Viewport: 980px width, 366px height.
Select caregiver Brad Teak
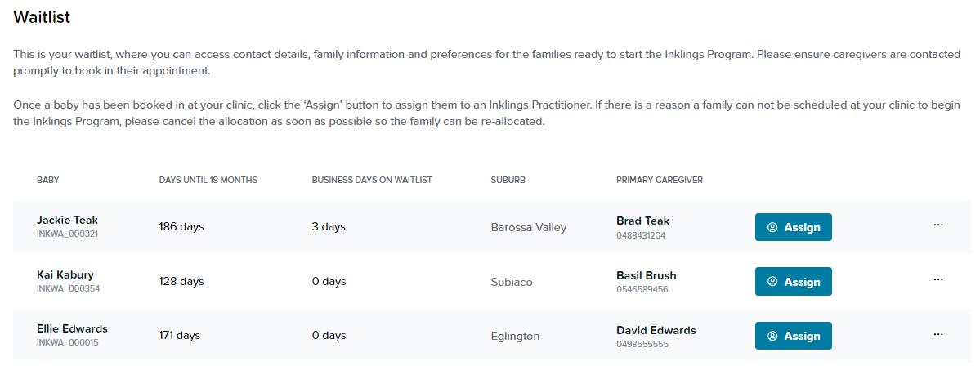[642, 221]
